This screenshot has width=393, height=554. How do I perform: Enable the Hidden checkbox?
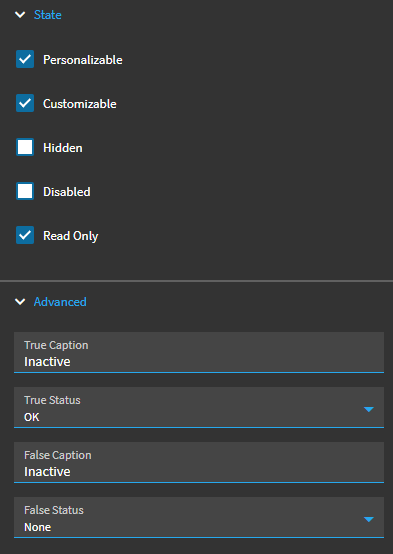pos(25,147)
